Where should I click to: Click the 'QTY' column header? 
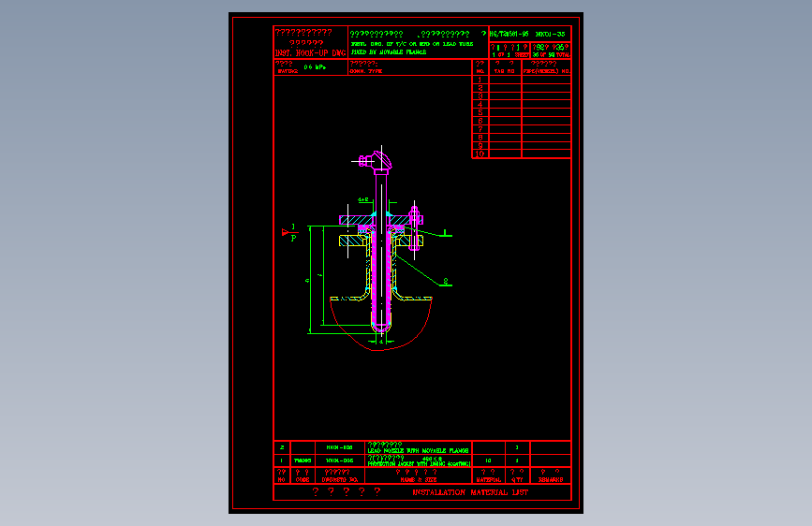point(517,480)
